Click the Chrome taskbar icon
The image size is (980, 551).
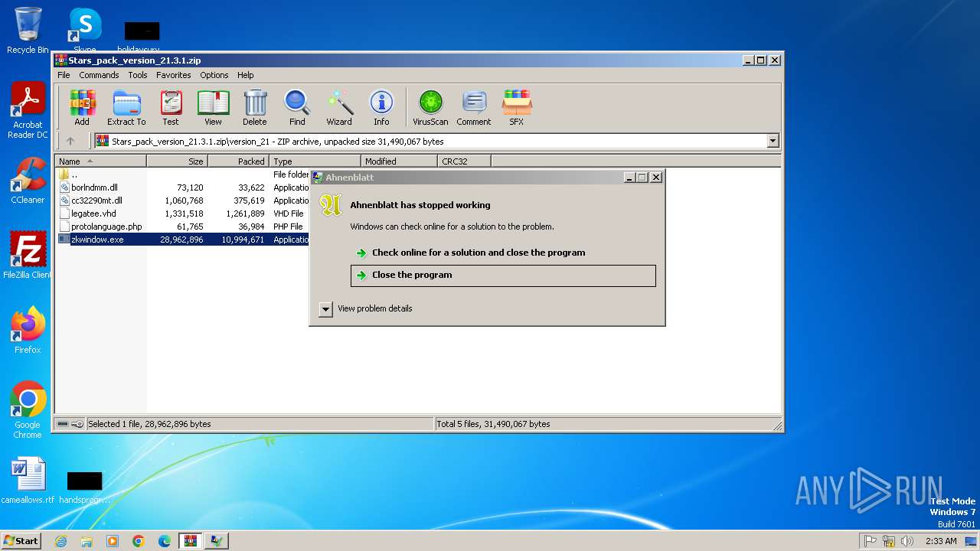pos(139,541)
